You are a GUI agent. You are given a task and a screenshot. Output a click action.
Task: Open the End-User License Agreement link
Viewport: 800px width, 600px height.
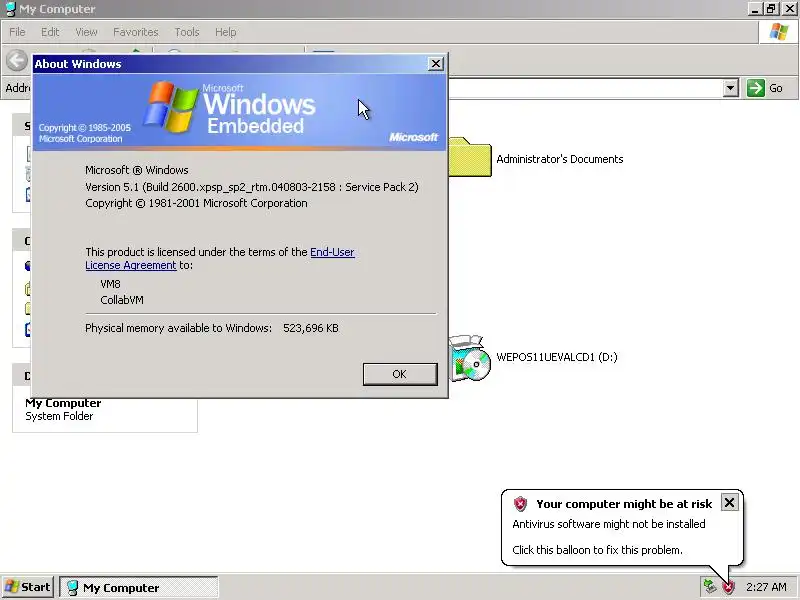tap(220, 259)
